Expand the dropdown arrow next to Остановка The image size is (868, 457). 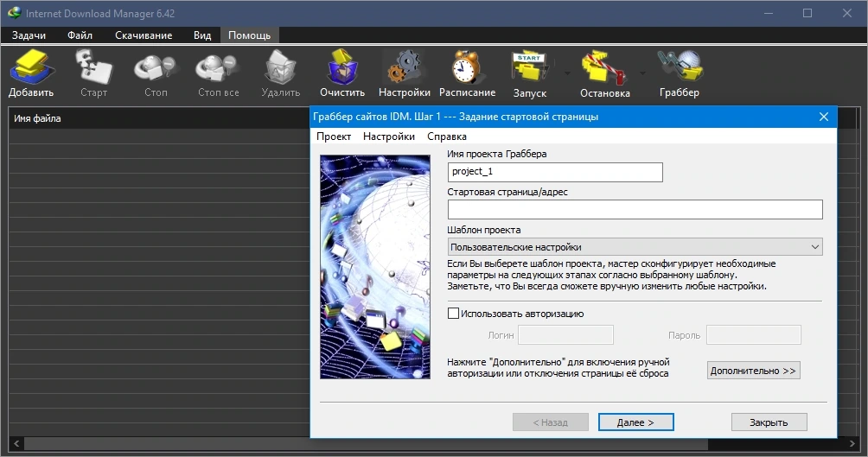[642, 73]
